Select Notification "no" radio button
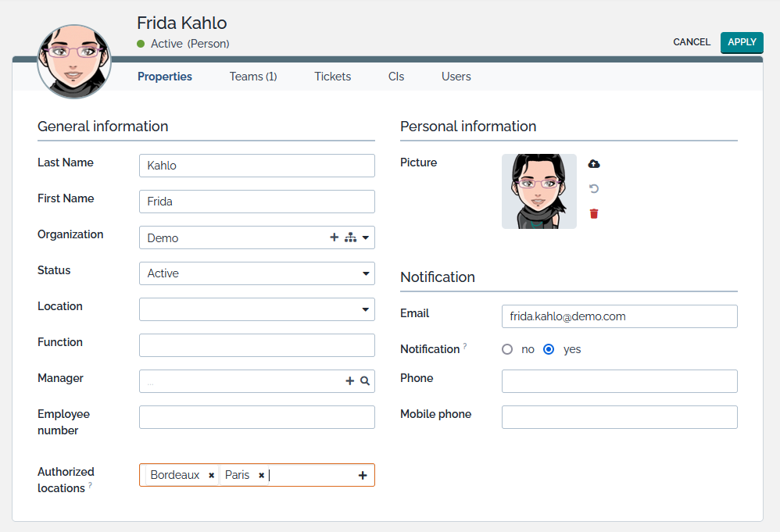Viewport: 780px width, 532px height. pos(507,349)
